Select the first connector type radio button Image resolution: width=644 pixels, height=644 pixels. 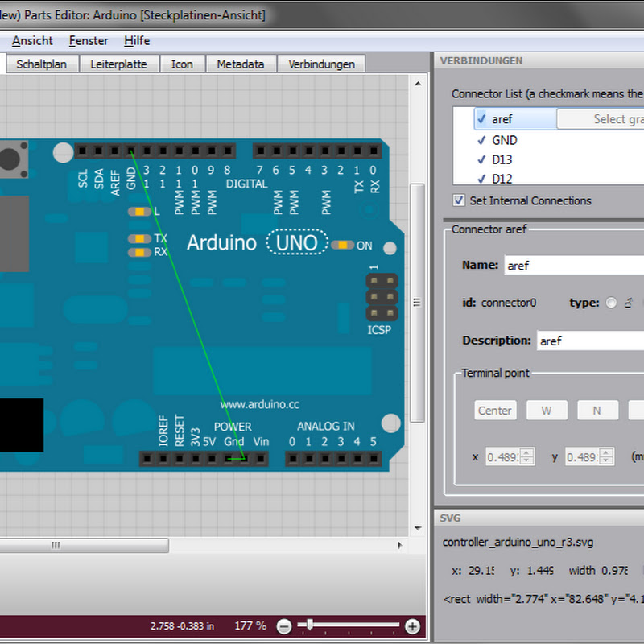[611, 303]
